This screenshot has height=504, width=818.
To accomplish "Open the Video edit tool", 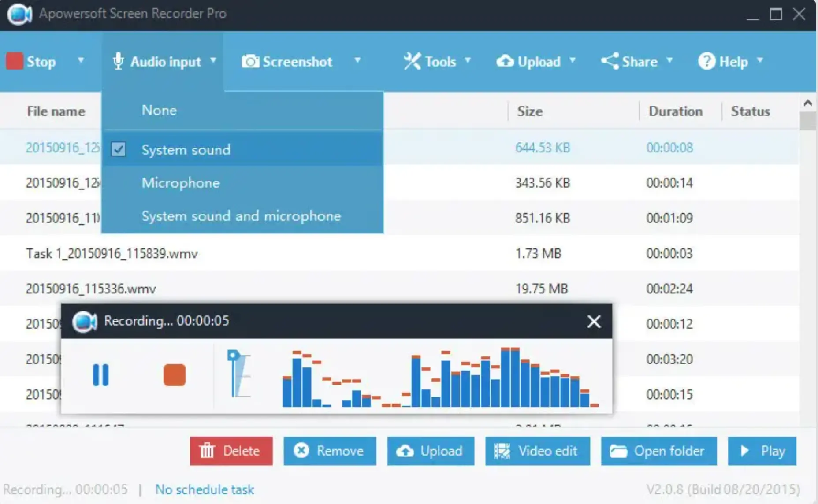I will [x=537, y=451].
